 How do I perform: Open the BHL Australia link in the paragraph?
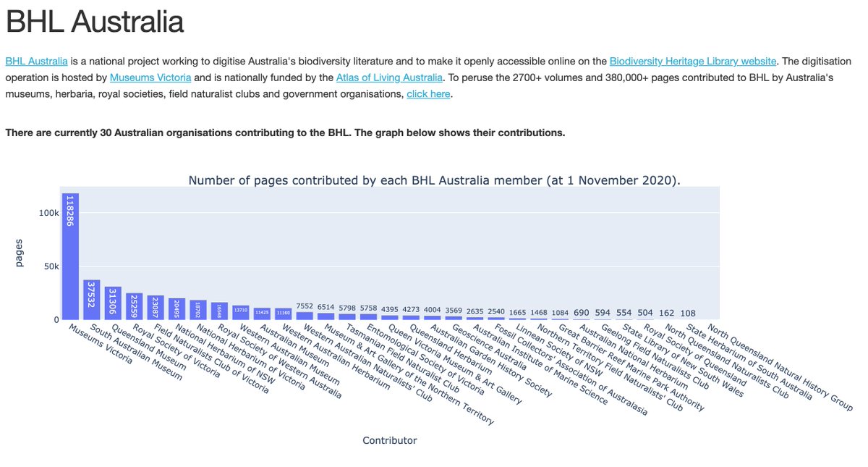(x=37, y=62)
